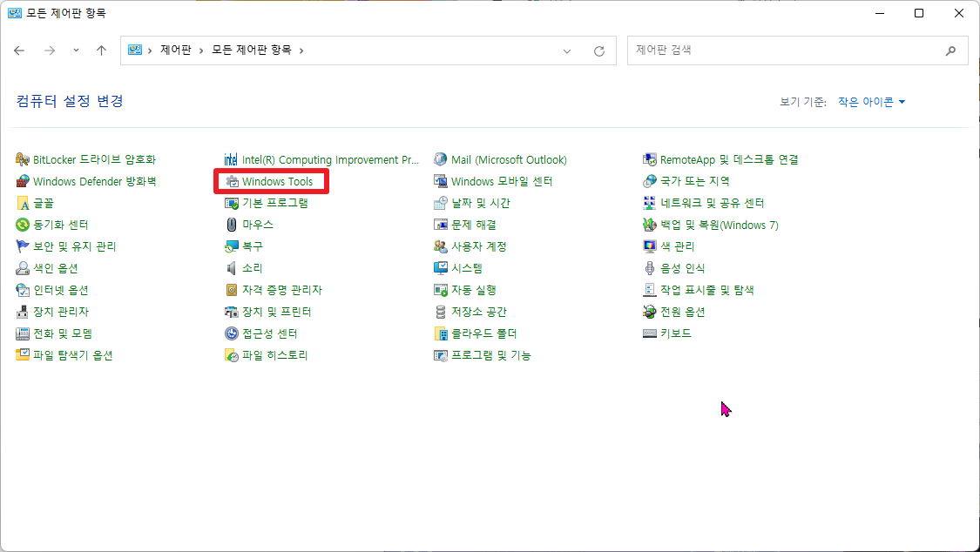The image size is (980, 552).
Task: Click the 소리 speaker icon
Action: 232,268
